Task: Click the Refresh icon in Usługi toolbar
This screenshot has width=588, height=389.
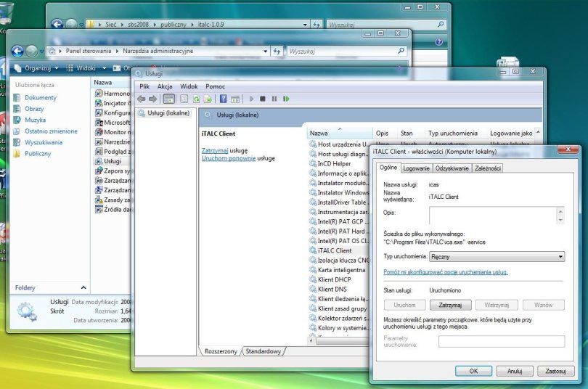Action: (x=196, y=99)
